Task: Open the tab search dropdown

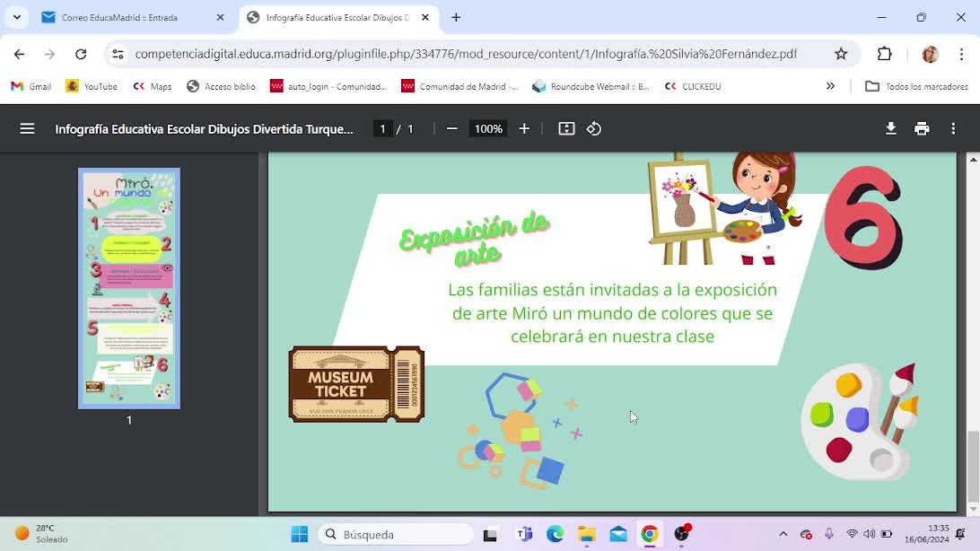Action: (x=17, y=17)
